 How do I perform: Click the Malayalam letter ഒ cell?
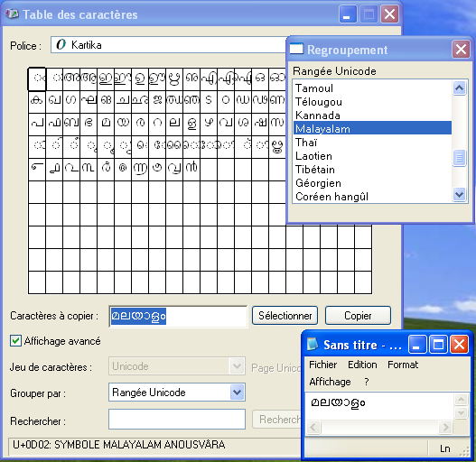point(260,79)
